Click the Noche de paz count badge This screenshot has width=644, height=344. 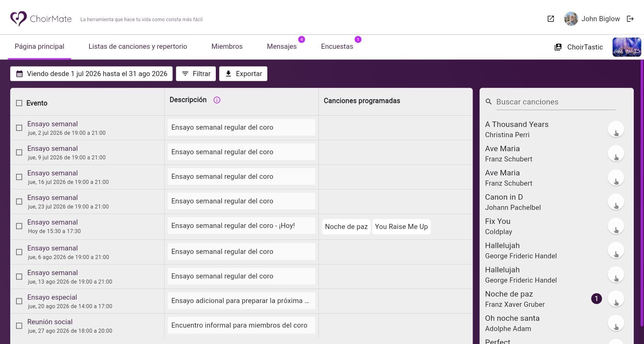pyautogui.click(x=597, y=299)
